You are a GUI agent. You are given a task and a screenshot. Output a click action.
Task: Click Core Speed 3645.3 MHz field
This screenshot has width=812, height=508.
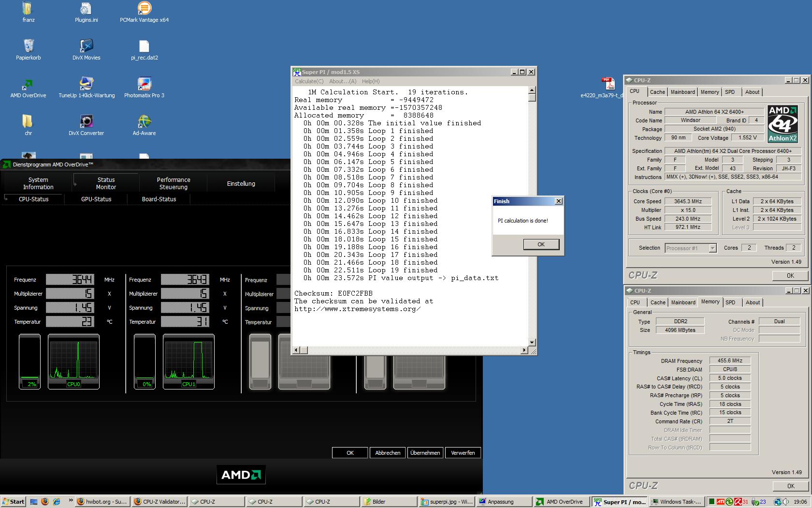[688, 201]
